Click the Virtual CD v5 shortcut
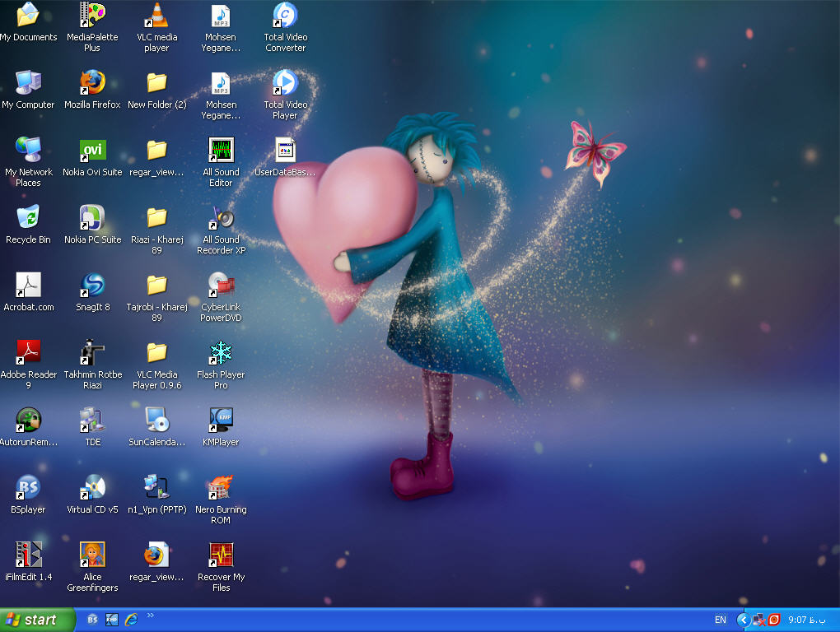The width and height of the screenshot is (840, 632). pyautogui.click(x=92, y=487)
